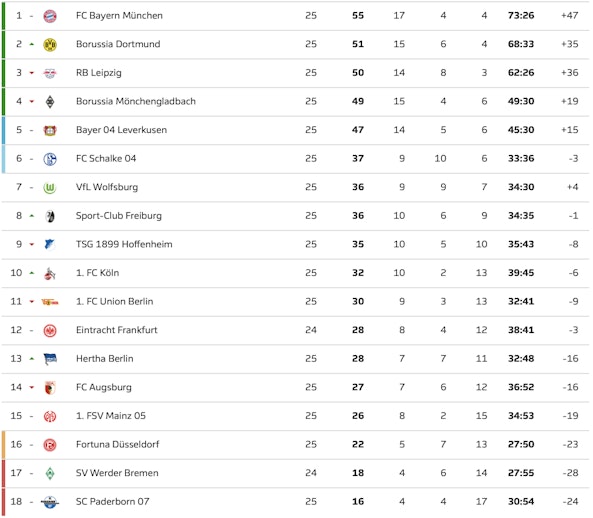The height and width of the screenshot is (518, 593).
Task: Click the RB Leipzig club crest
Action: (x=50, y=73)
